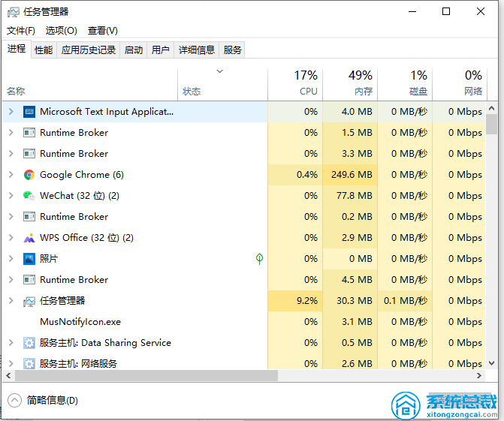This screenshot has height=421, width=504.
Task: Click the Task Manager title bar icon
Action: [x=14, y=12]
